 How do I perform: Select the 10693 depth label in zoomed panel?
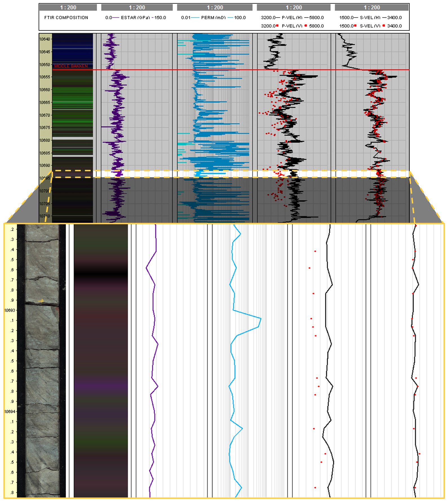pos(10,310)
